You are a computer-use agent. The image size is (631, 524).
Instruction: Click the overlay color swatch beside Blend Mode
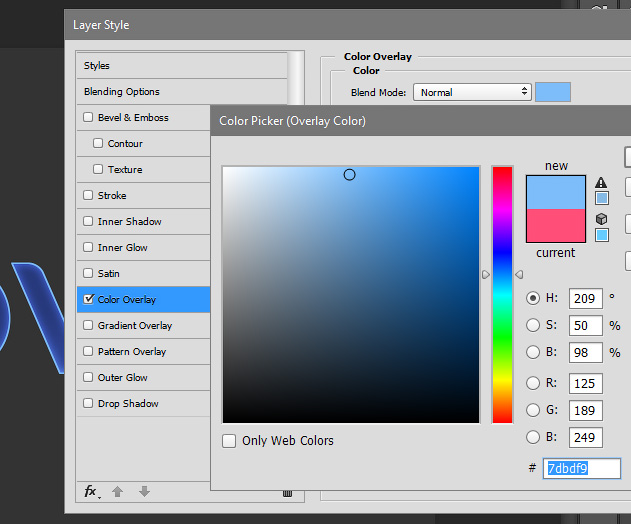553,92
